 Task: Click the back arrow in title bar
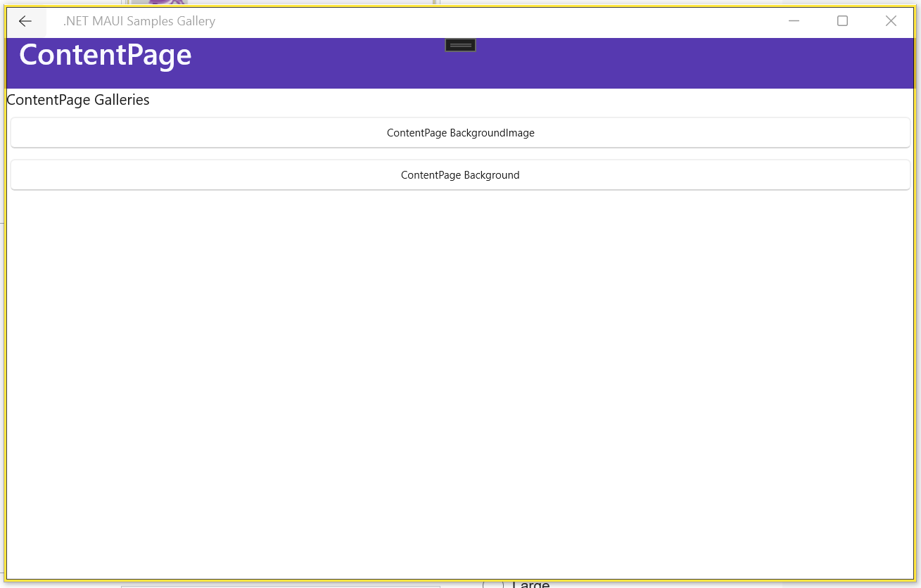(25, 21)
